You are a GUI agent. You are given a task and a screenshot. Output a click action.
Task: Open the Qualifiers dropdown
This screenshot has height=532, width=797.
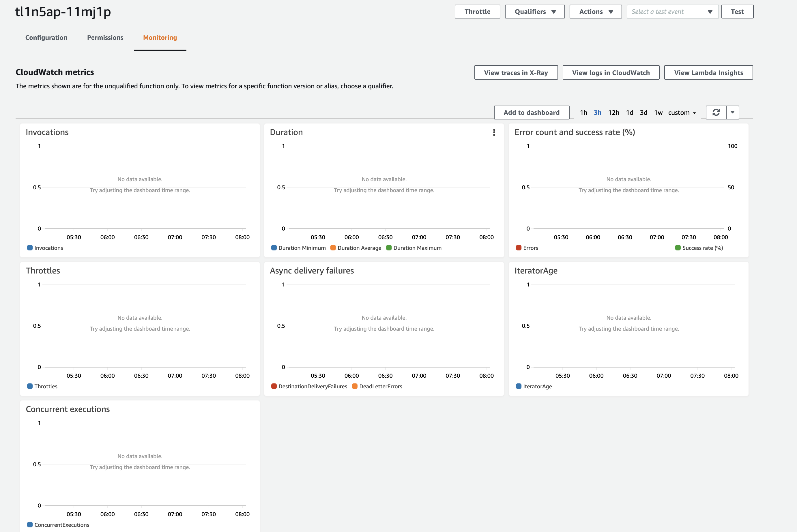click(x=534, y=11)
